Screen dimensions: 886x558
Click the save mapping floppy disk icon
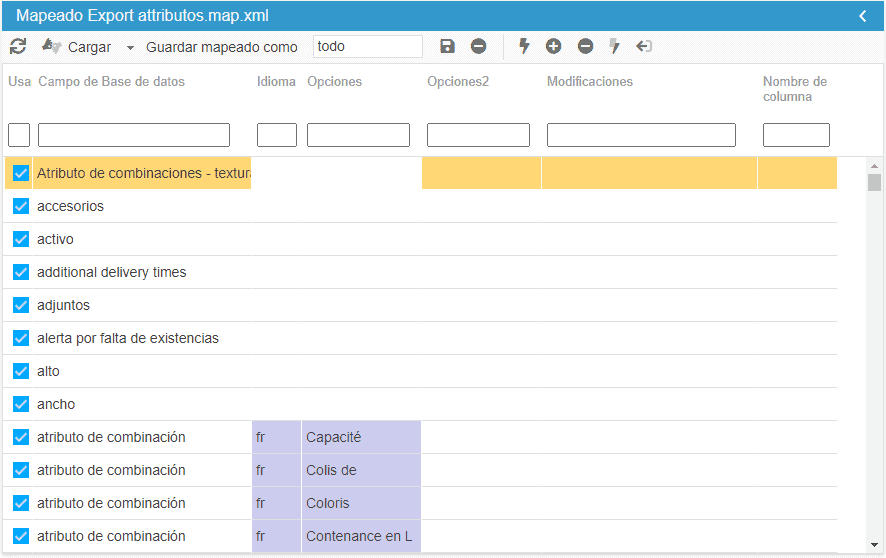coord(448,47)
